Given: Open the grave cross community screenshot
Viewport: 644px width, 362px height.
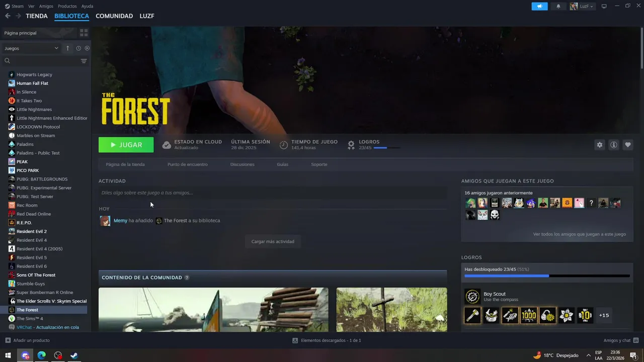Looking at the screenshot, I should coord(391,310).
